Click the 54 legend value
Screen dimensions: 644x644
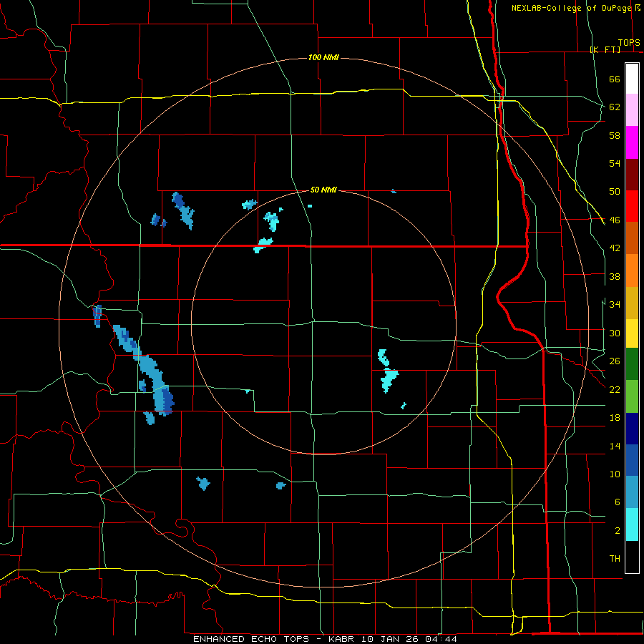click(x=615, y=163)
